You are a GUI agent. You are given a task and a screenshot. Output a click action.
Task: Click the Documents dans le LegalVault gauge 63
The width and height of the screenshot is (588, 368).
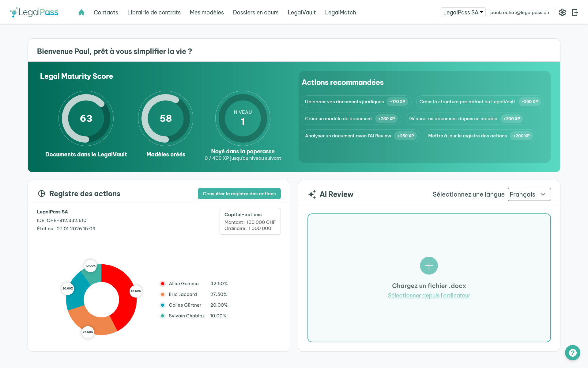coord(86,118)
